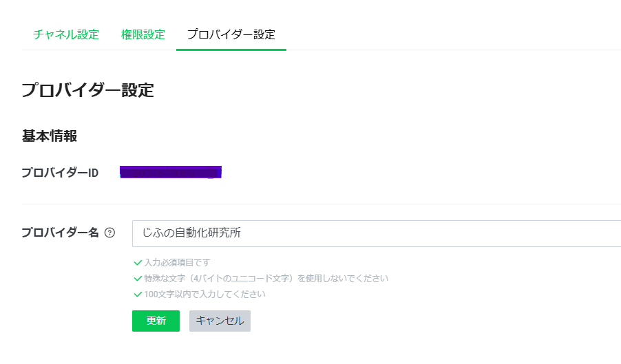This screenshot has height=364, width=621.
Task: Click the redacted プロバイダーID value
Action: [x=171, y=172]
